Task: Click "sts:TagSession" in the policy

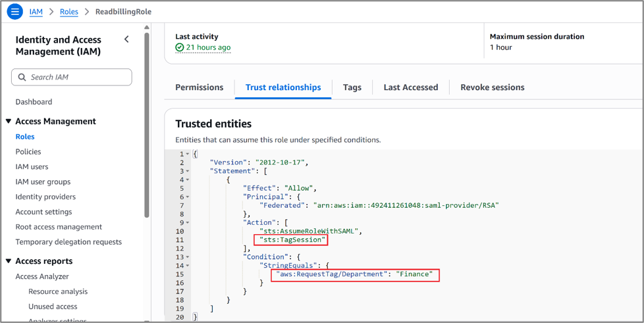Action: 291,240
